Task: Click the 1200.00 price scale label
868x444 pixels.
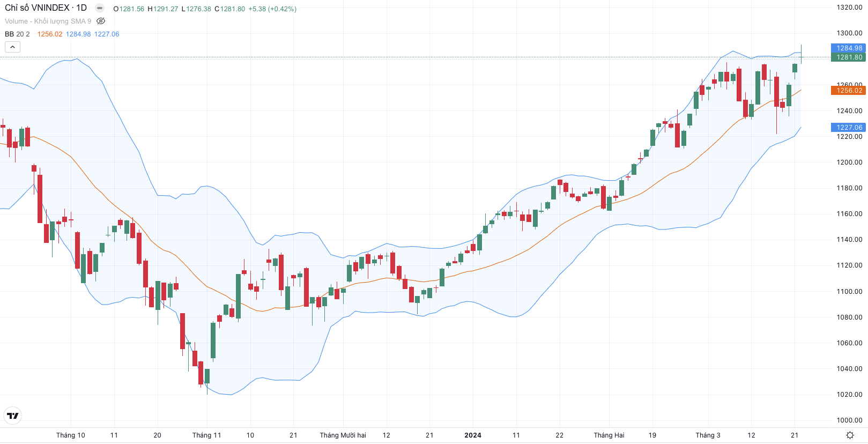Action: point(849,162)
